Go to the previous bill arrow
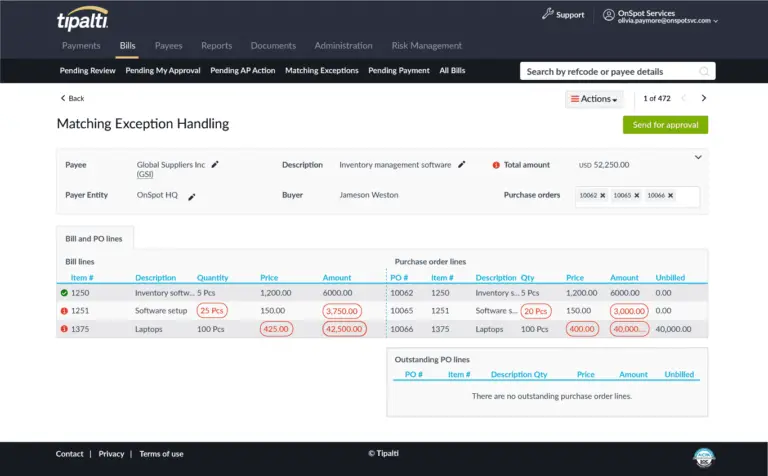 point(684,98)
